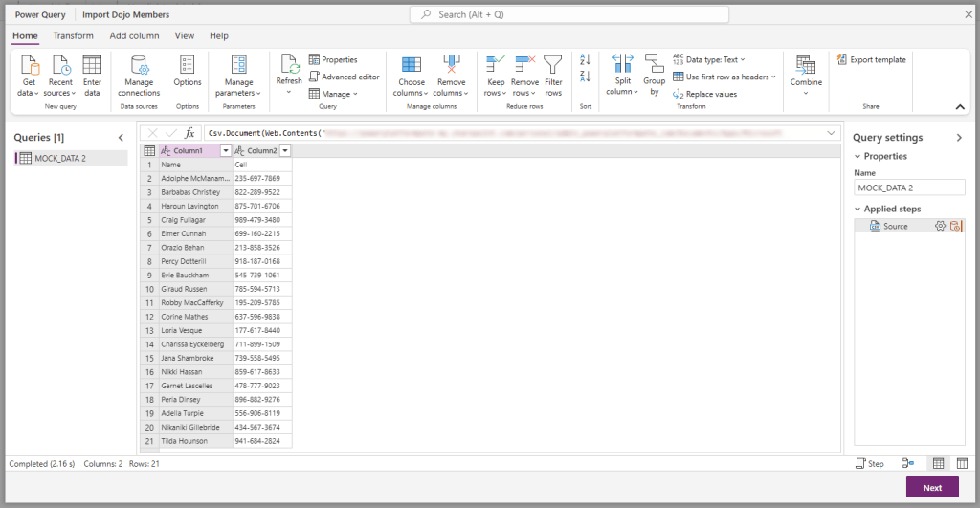Collapse the Applied steps section
Viewport: 980px width, 508px height.
coord(857,209)
